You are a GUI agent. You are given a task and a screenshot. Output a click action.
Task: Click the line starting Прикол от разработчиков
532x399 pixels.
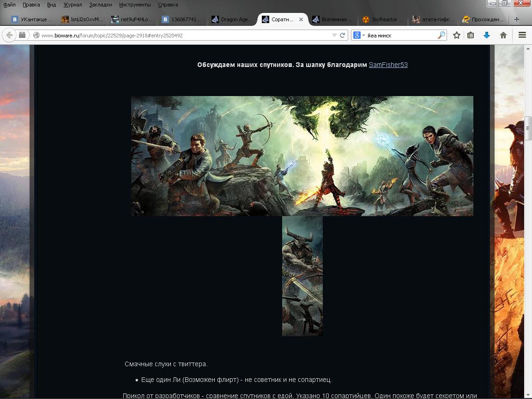click(x=300, y=396)
